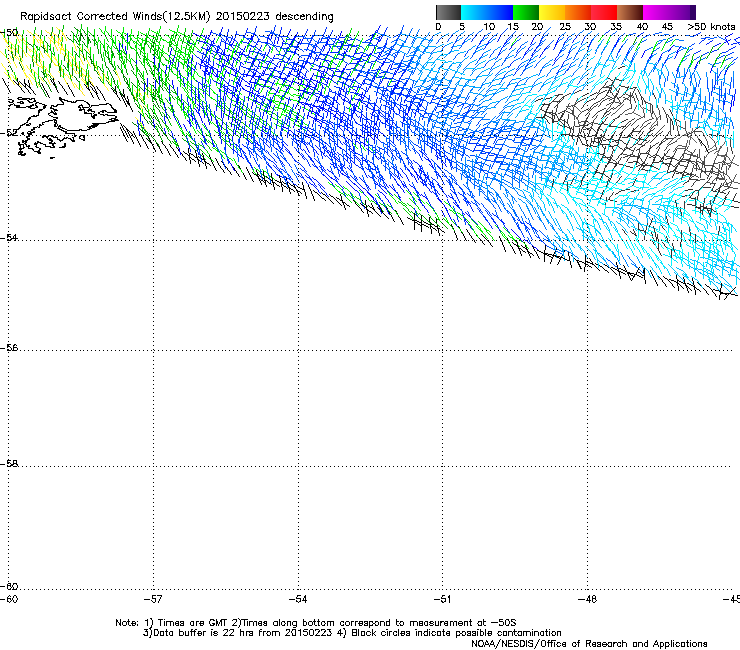Click the 'NOAA/NESDIS/Office of Research and Applications' credit

[589, 644]
